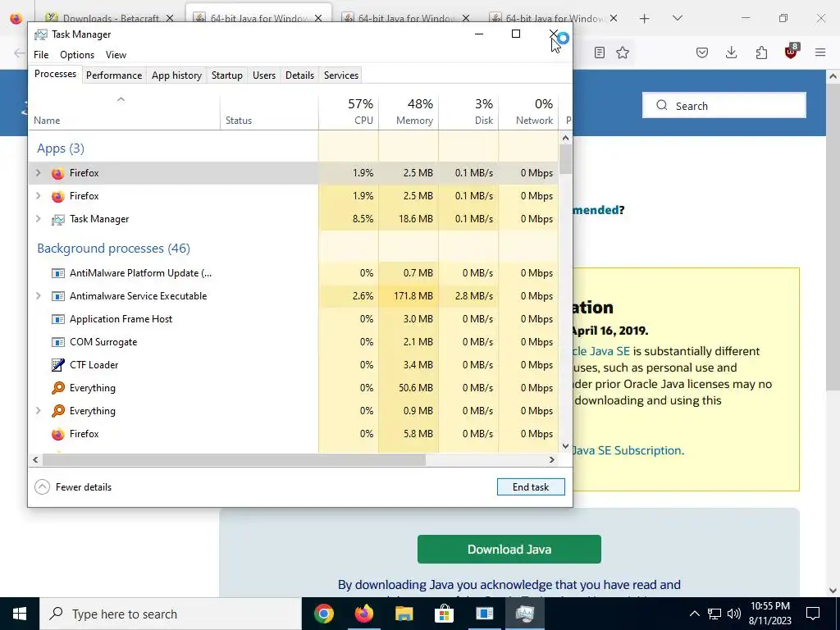Open the File menu in Task Manager

point(41,55)
